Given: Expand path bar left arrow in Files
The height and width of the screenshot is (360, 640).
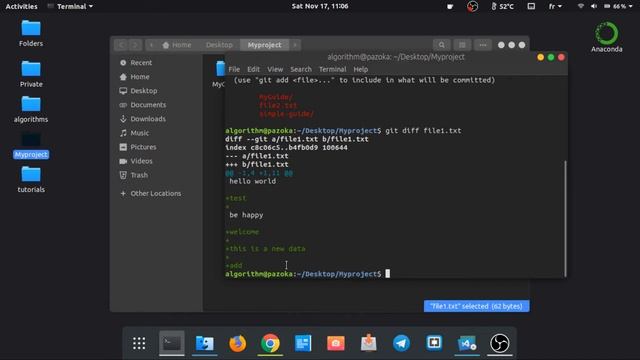Looking at the screenshot, I should click(x=151, y=45).
